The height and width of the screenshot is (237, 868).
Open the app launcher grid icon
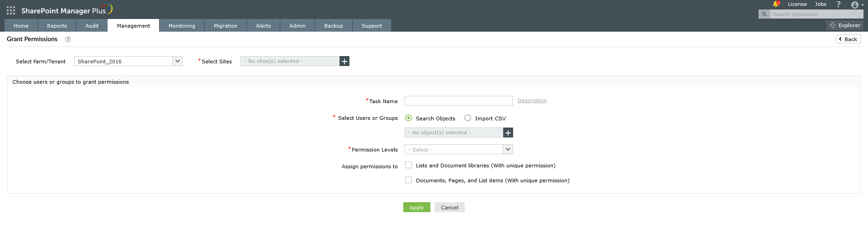point(11,10)
